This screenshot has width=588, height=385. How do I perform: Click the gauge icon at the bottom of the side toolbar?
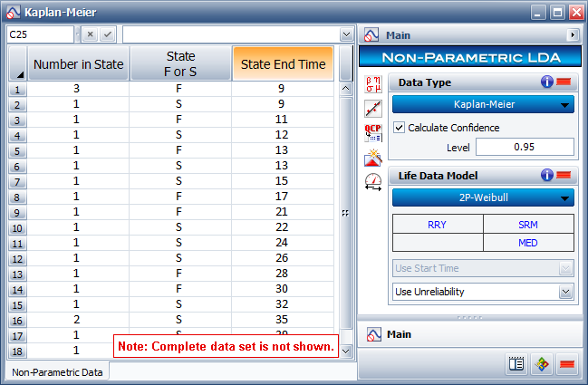click(x=372, y=181)
